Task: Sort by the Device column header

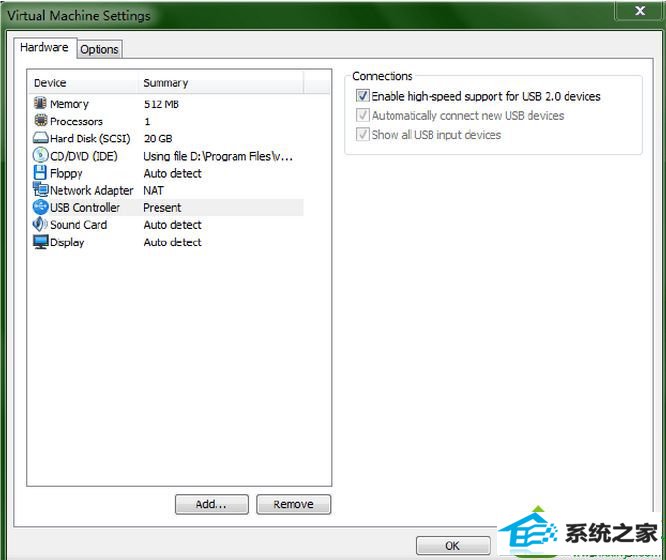Action: 83,83
